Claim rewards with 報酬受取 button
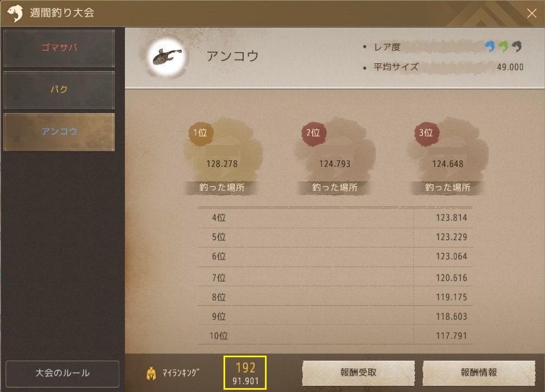Viewport: 545px width, 392px height. [358, 372]
